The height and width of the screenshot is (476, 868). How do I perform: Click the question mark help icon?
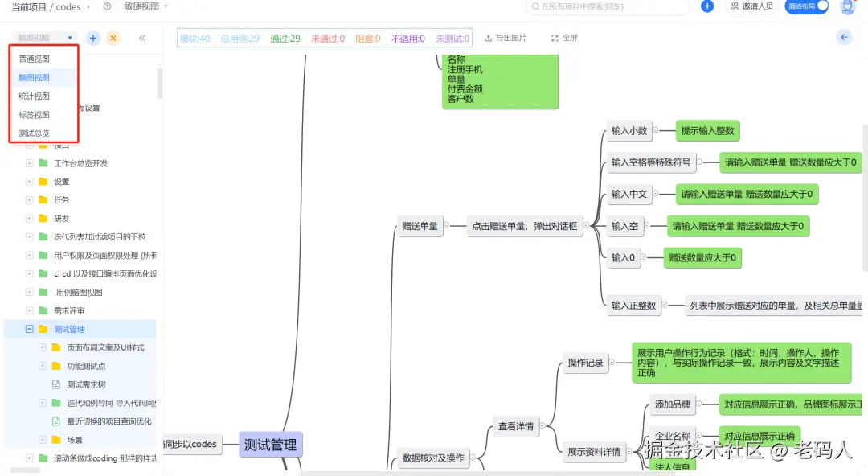click(x=108, y=7)
